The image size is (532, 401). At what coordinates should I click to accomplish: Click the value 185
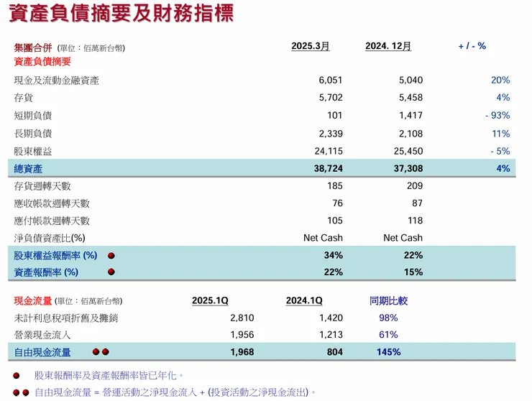click(335, 186)
